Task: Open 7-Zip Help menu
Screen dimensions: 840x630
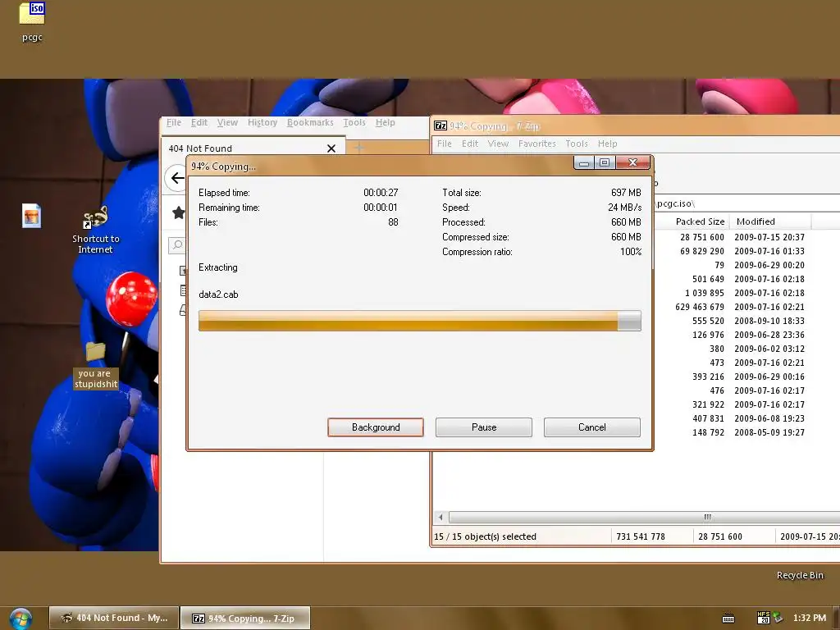Action: [608, 144]
